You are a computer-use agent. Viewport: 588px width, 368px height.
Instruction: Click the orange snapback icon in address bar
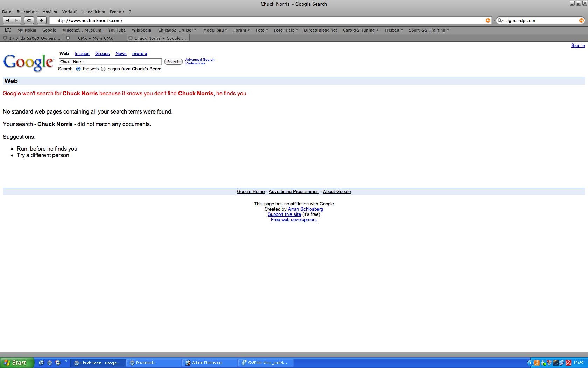coord(488,20)
